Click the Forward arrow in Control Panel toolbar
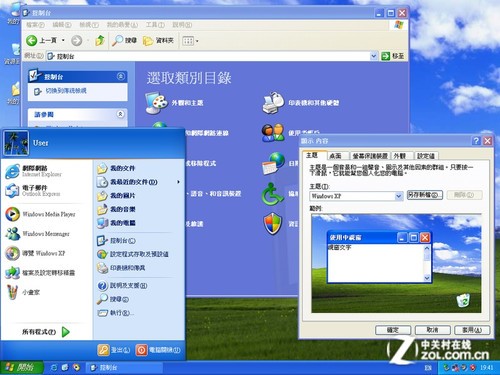The width and height of the screenshot is (500, 375). tap(77, 41)
